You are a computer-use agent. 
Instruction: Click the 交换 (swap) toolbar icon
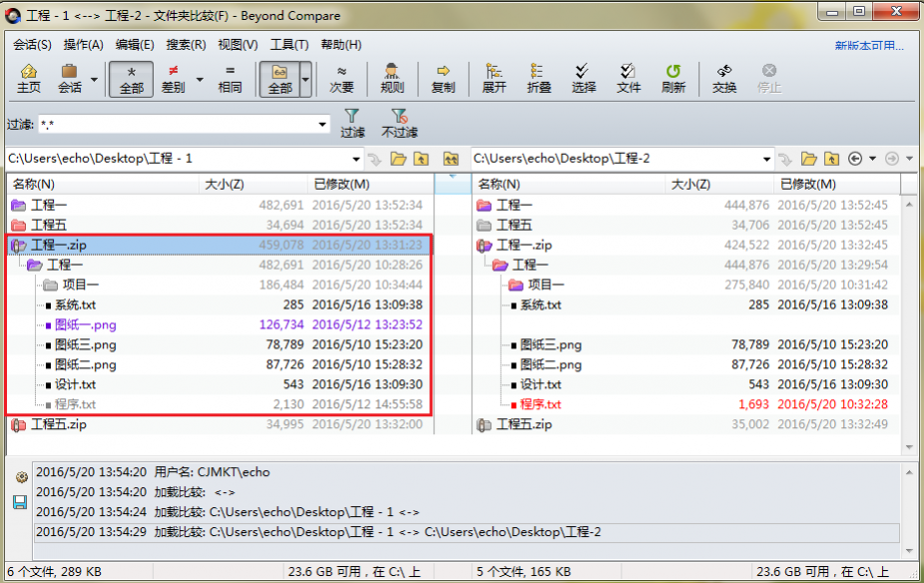point(725,76)
